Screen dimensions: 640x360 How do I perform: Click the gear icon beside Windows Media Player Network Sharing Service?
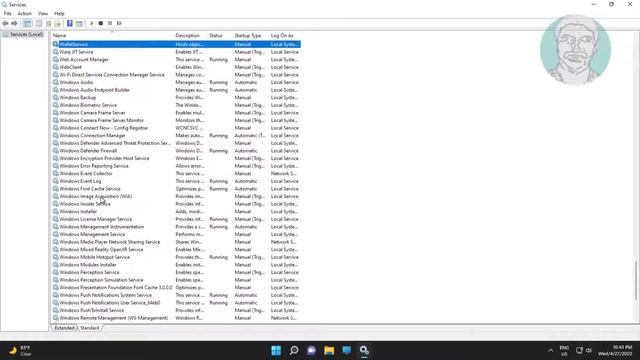click(56, 242)
